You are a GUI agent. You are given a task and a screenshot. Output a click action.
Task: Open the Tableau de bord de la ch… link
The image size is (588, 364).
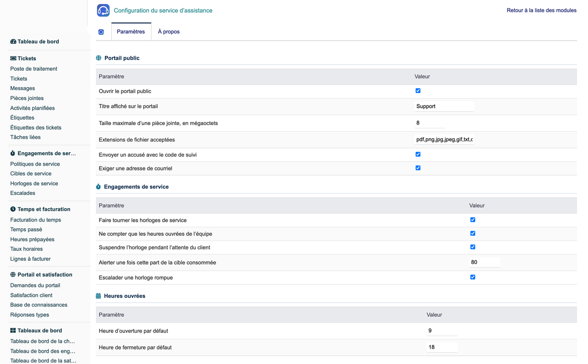tap(43, 341)
